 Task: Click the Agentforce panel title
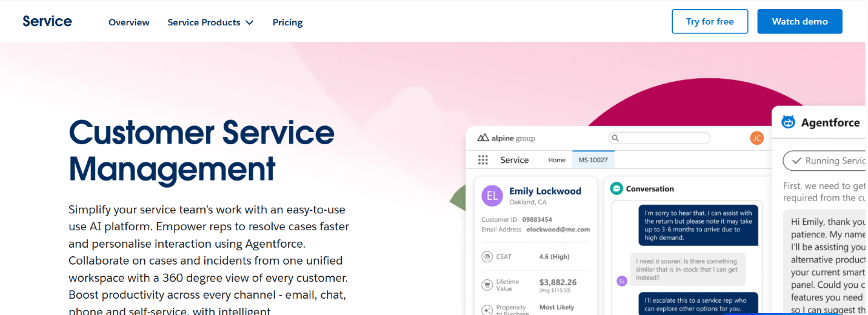pyautogui.click(x=830, y=122)
